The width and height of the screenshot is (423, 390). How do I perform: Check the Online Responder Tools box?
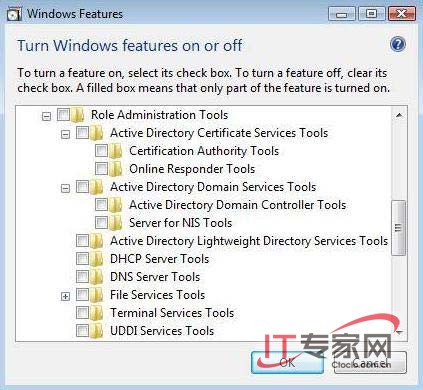[101, 169]
